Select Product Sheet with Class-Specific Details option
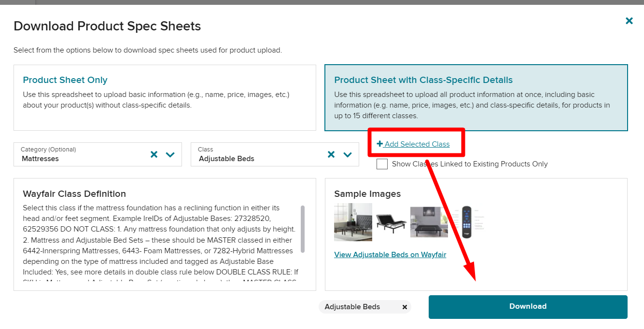644x329 pixels. [476, 97]
